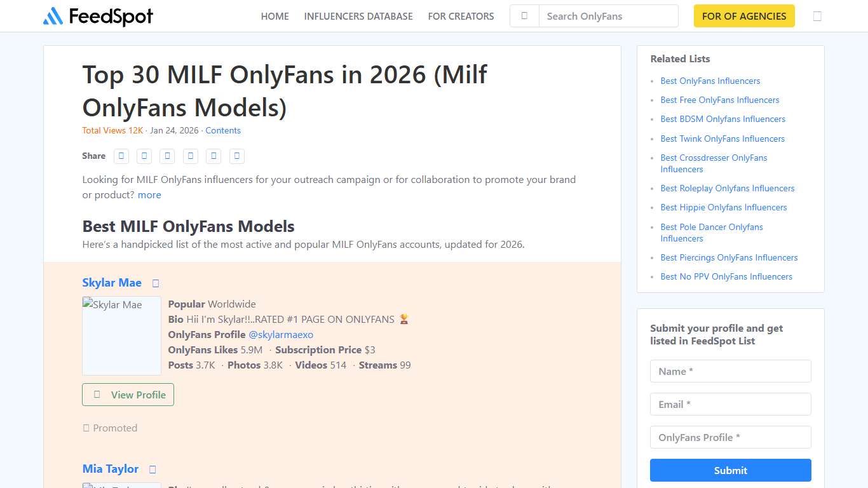
Task: Click the bookmark icon beside Mia Taylor
Action: (x=152, y=469)
